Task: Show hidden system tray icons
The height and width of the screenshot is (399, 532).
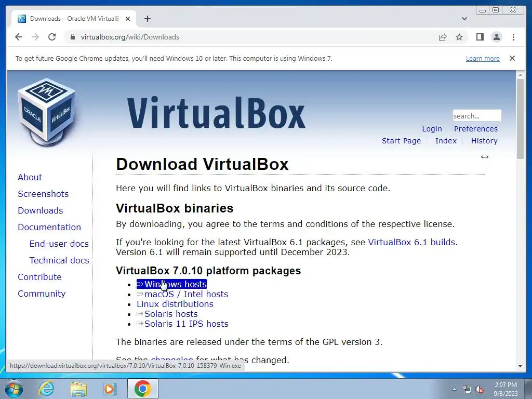Action: tap(454, 389)
